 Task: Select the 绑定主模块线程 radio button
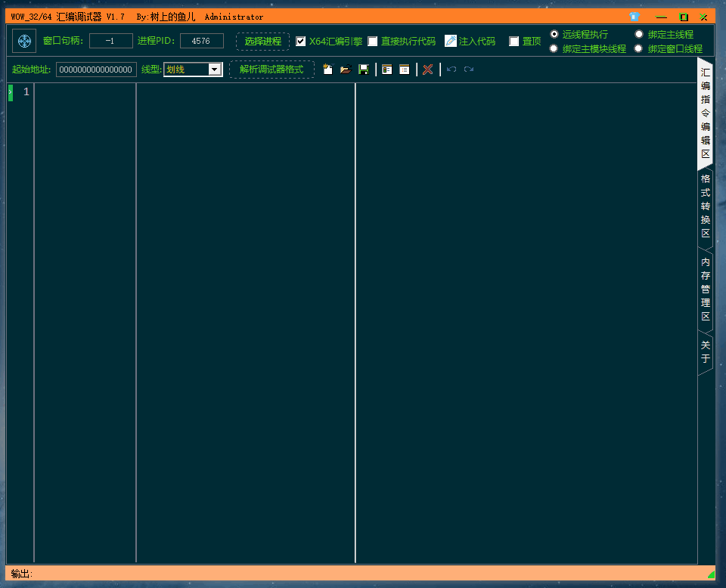554,48
